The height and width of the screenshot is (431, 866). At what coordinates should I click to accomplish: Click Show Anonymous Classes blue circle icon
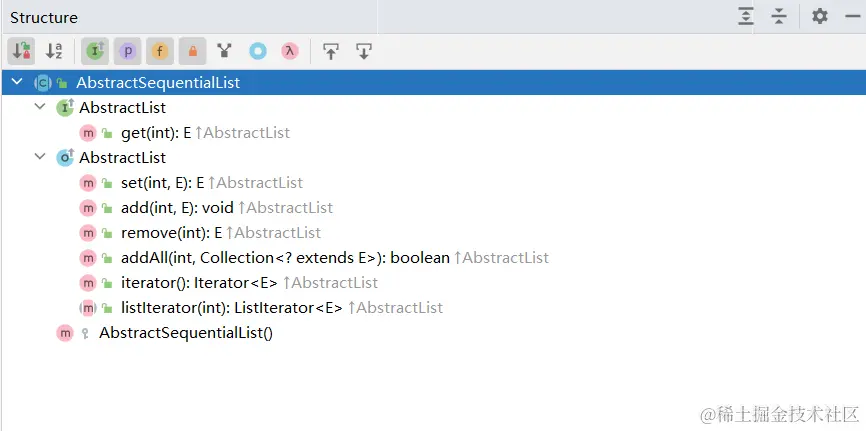click(x=258, y=50)
